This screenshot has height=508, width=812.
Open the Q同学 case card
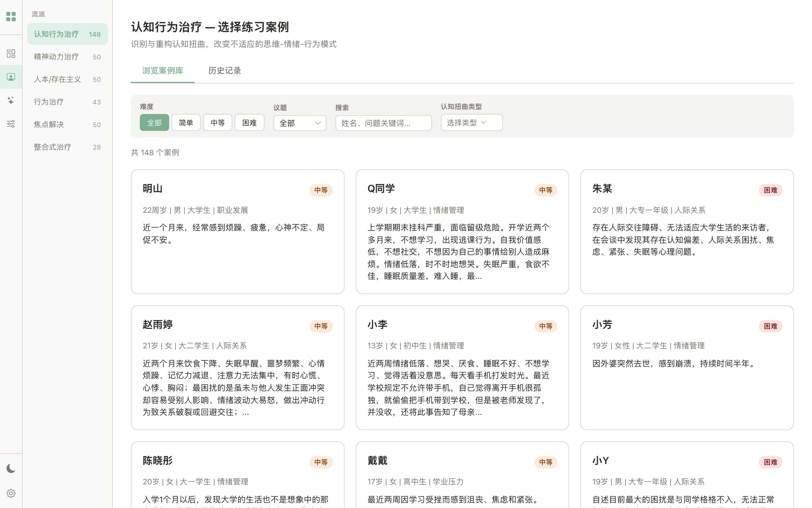(x=462, y=232)
